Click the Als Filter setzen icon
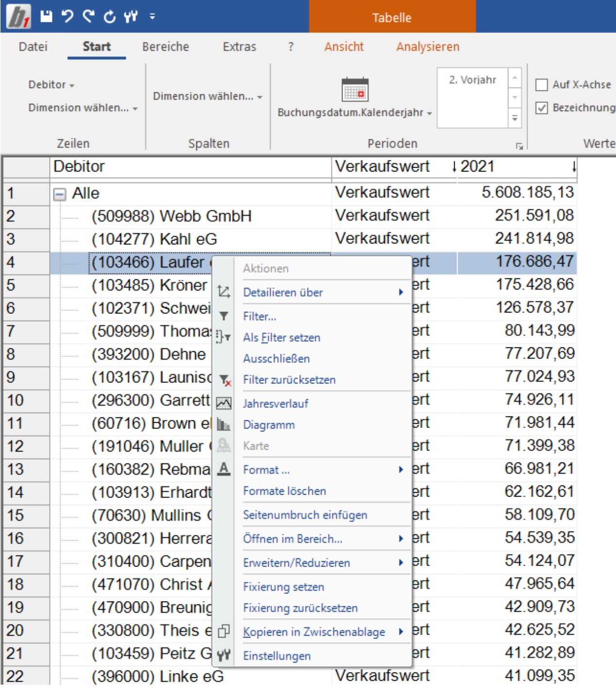The height and width of the screenshot is (689, 616). coord(224,337)
